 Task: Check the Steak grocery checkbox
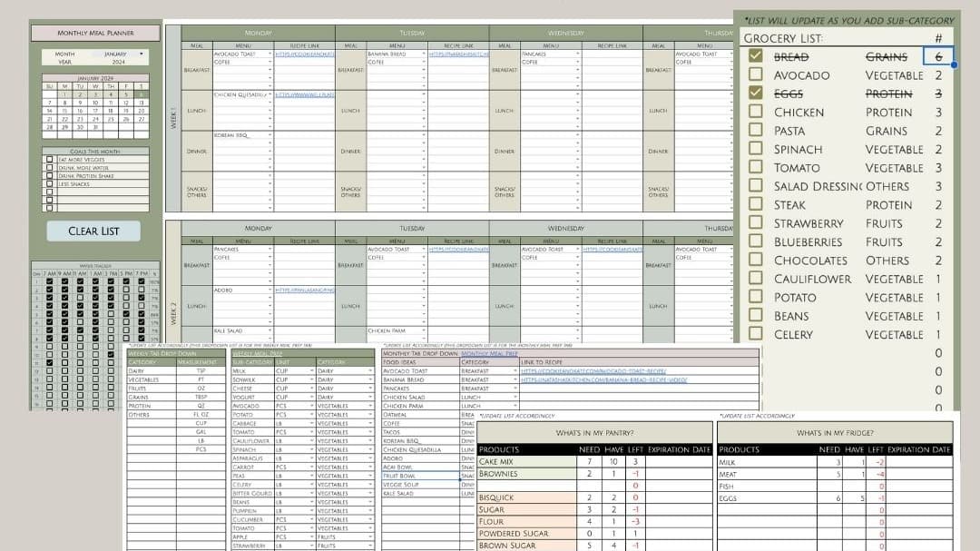[756, 204]
